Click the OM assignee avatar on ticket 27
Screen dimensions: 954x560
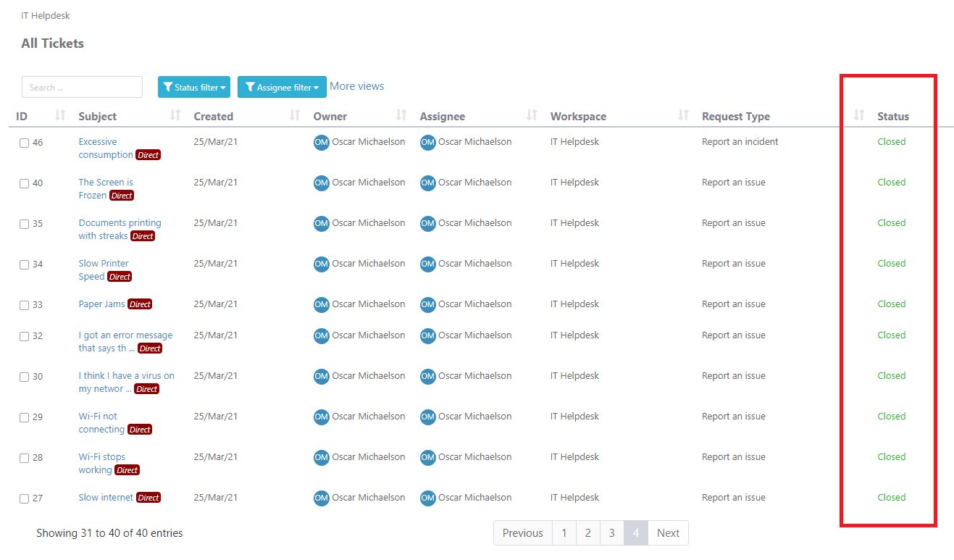427,498
